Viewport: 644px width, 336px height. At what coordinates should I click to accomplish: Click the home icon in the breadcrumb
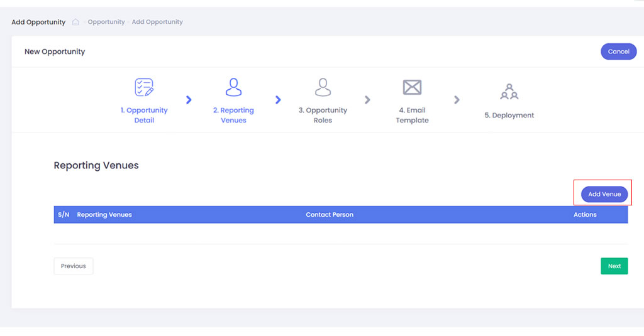pyautogui.click(x=75, y=22)
